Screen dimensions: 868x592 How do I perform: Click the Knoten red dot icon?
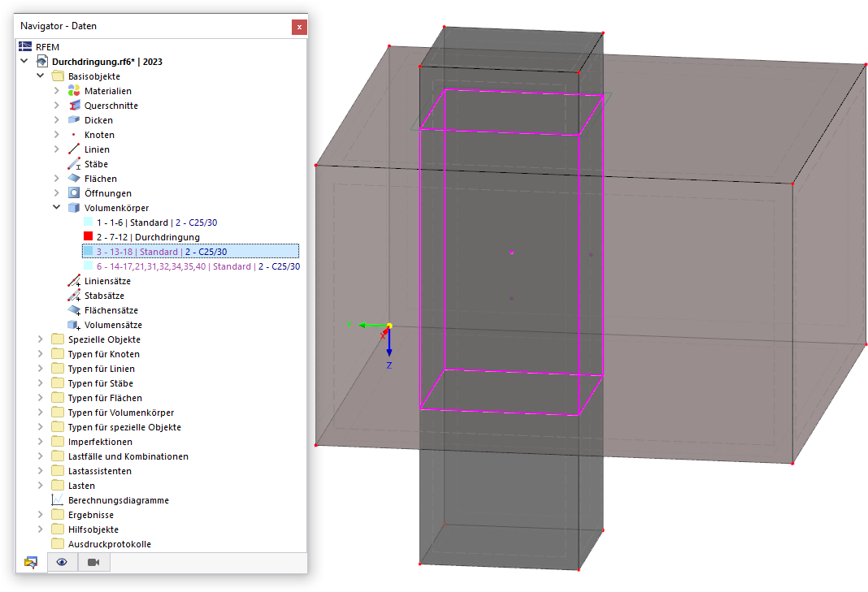pos(74,135)
